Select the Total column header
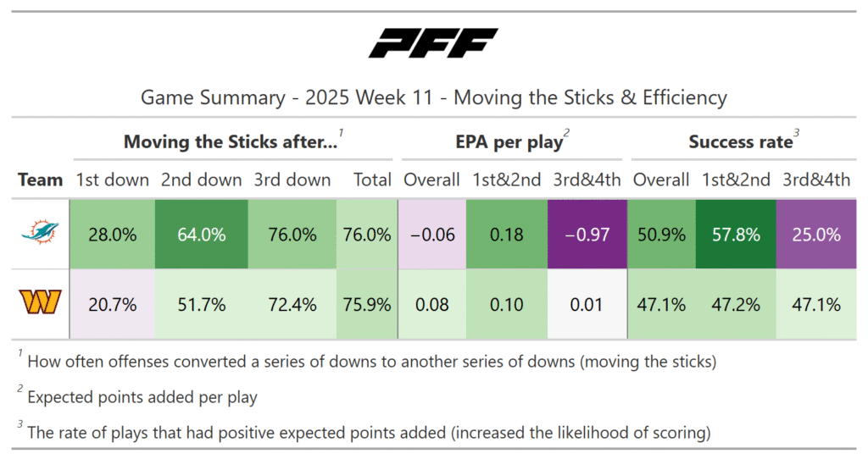Image resolution: width=868 pixels, height=459 pixels. tap(372, 180)
